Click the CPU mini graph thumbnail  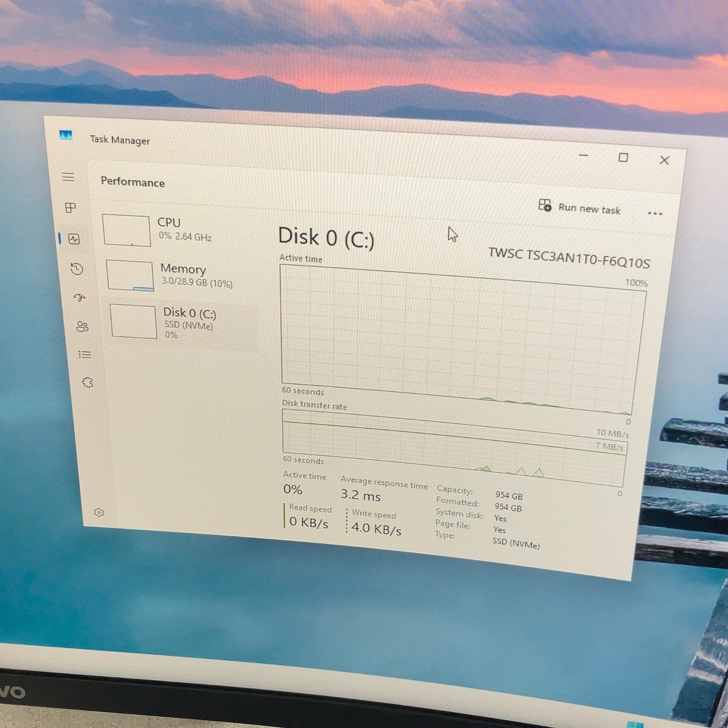pyautogui.click(x=126, y=231)
